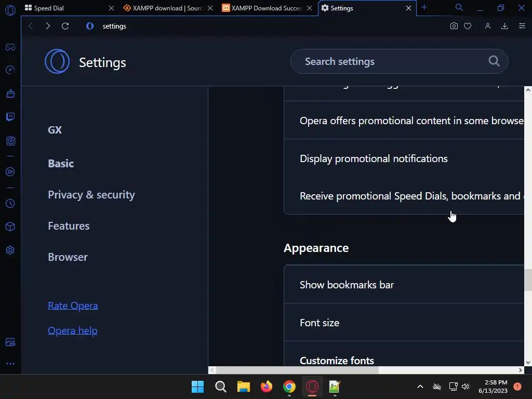Image resolution: width=532 pixels, height=399 pixels.
Task: Click the heart bookmark icon
Action: 468,26
